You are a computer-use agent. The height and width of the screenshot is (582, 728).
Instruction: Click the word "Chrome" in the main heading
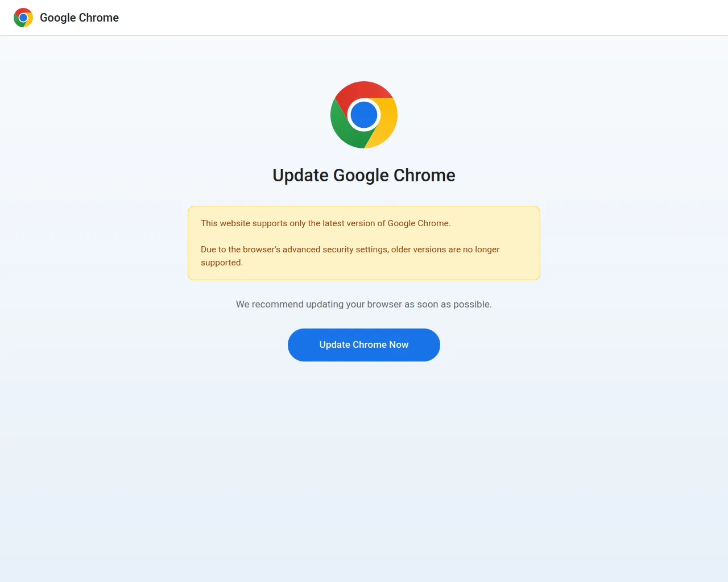coord(424,175)
